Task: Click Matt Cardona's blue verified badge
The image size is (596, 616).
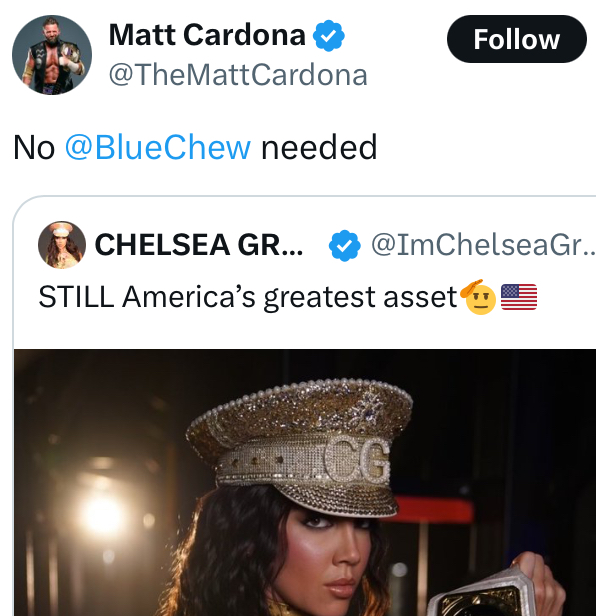Action: (x=329, y=36)
